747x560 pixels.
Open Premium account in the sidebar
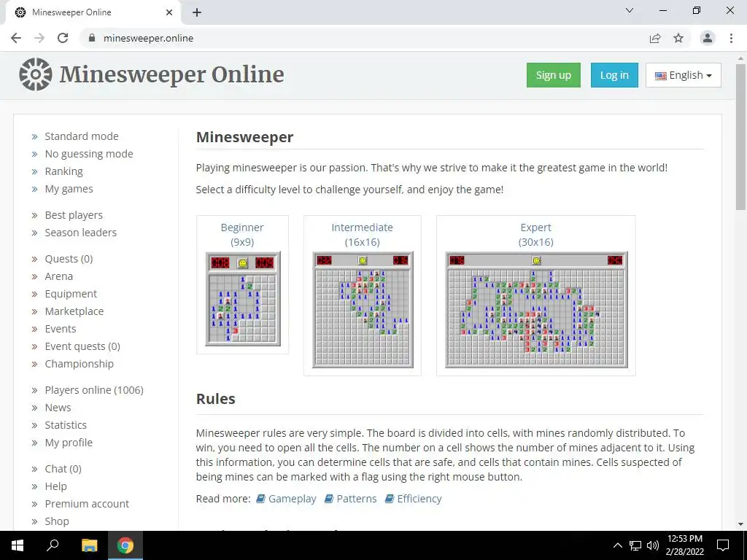point(87,504)
